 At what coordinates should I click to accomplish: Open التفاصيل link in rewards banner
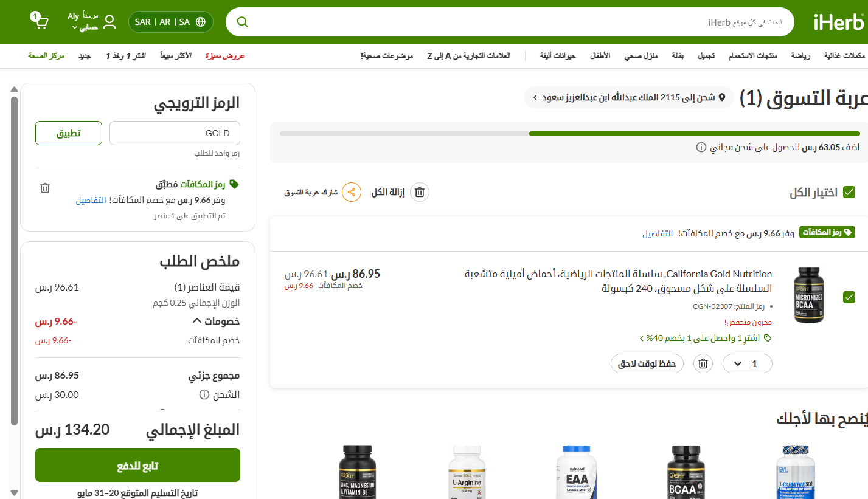pyautogui.click(x=658, y=233)
